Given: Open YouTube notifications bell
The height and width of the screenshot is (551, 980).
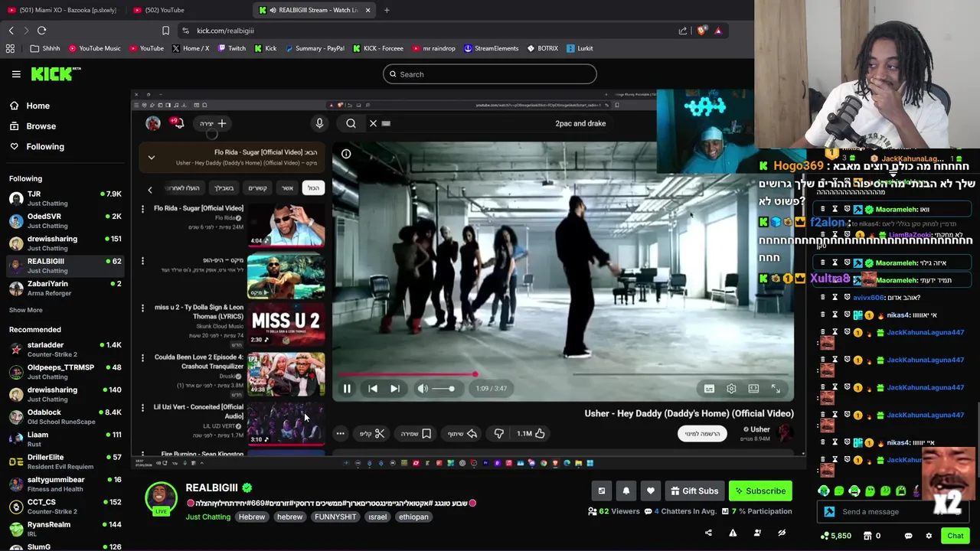Looking at the screenshot, I should point(178,123).
